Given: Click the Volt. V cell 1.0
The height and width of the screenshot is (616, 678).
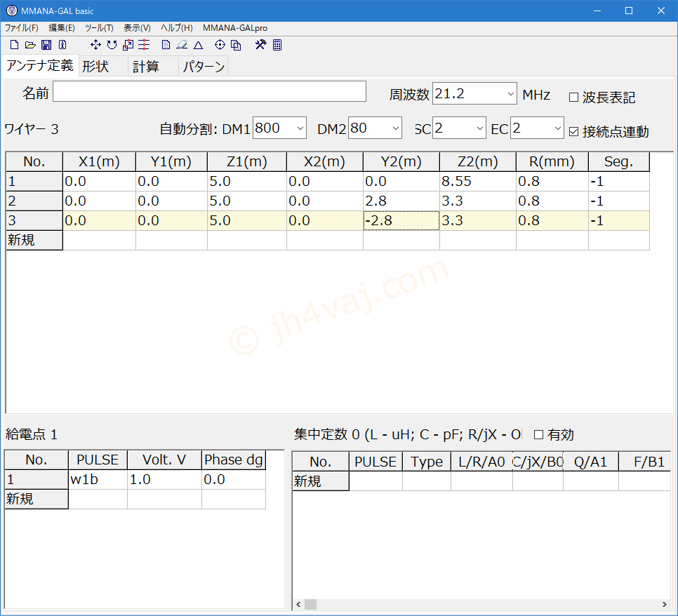Looking at the screenshot, I should [164, 479].
